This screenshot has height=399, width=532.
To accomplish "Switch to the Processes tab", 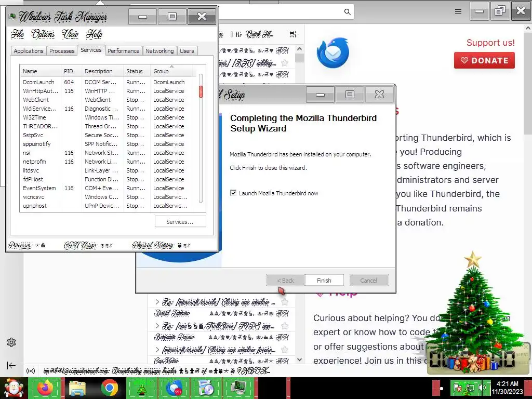I will tap(62, 51).
